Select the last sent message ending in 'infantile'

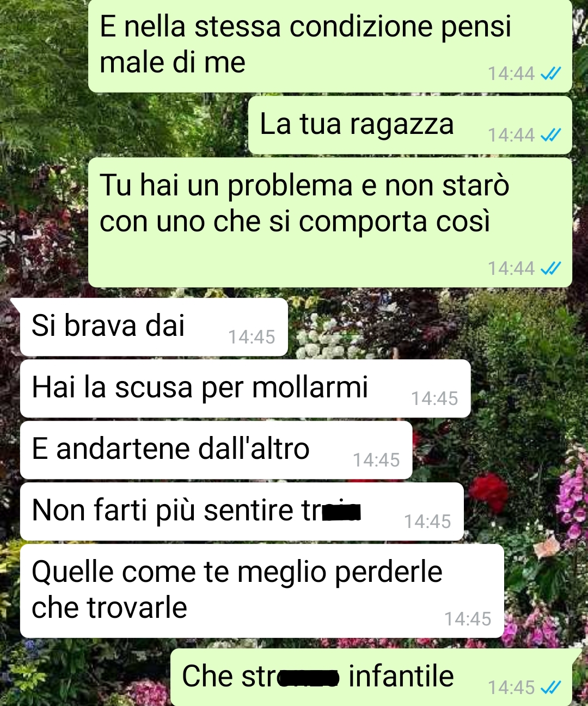(x=371, y=677)
